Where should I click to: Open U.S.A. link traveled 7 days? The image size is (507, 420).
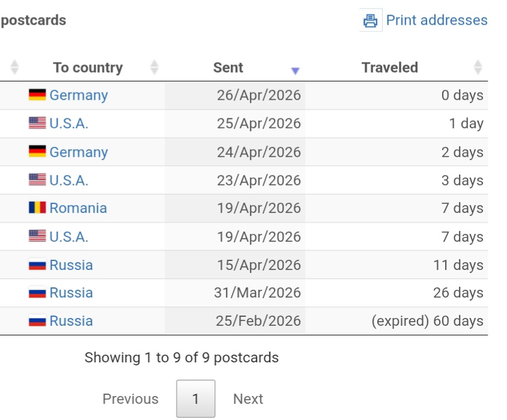pos(69,237)
